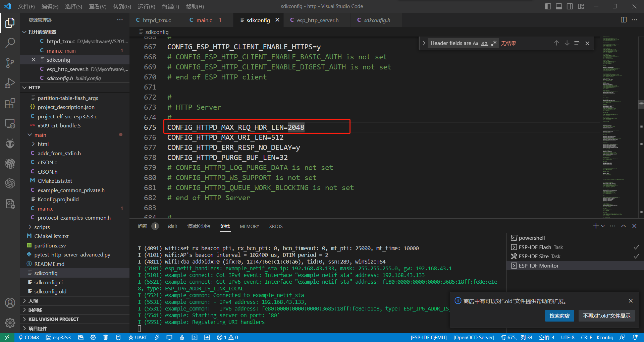
Task: Click the flame build-flash-monitor icon
Action: pyautogui.click(x=182, y=337)
